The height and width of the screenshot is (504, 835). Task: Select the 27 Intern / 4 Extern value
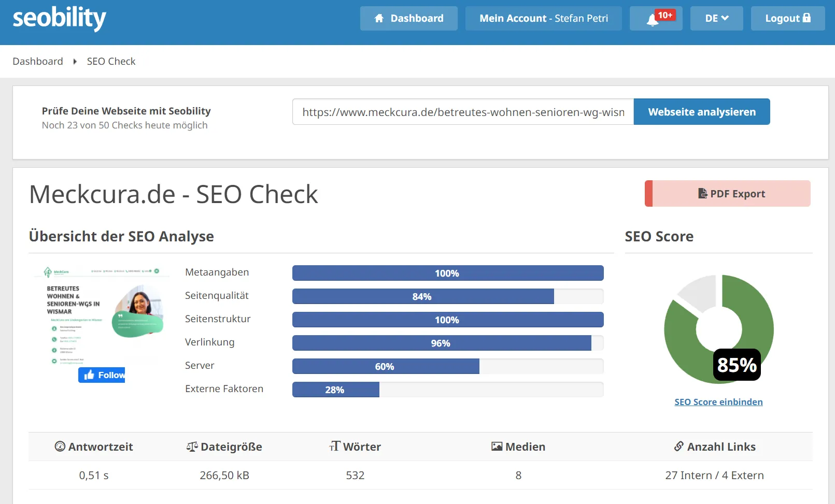[715, 476]
